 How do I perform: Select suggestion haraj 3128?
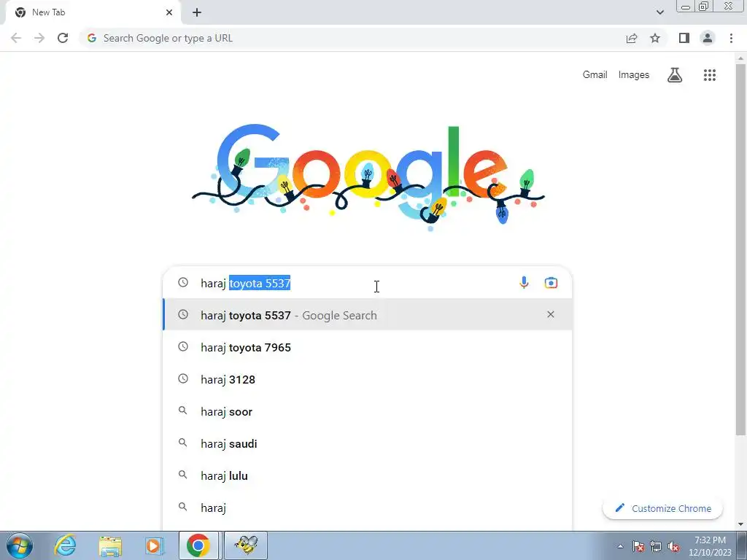[368, 379]
